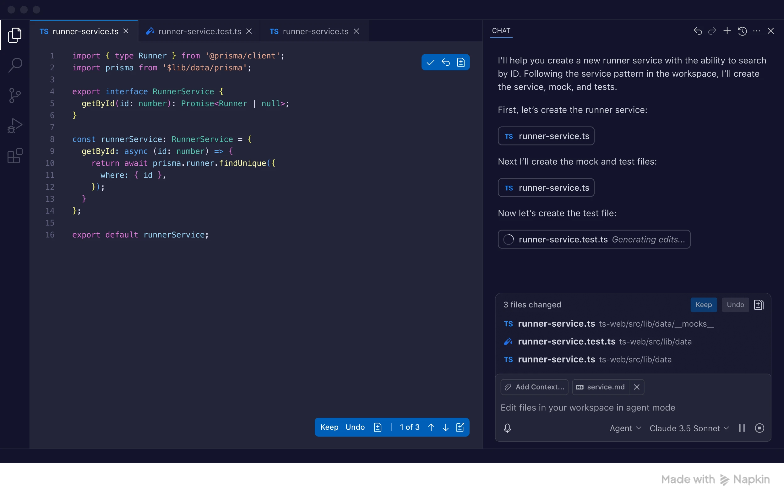Image resolution: width=784 pixels, height=497 pixels.
Task: Select the CHAT panel tab
Action: (x=501, y=31)
